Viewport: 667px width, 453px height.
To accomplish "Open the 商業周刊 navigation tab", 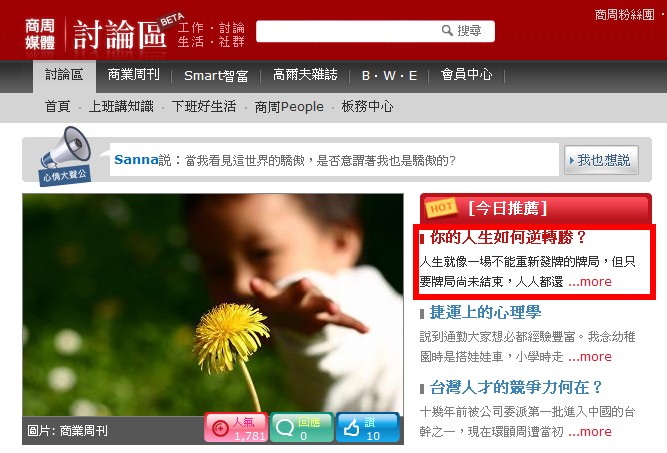I will [x=134, y=75].
